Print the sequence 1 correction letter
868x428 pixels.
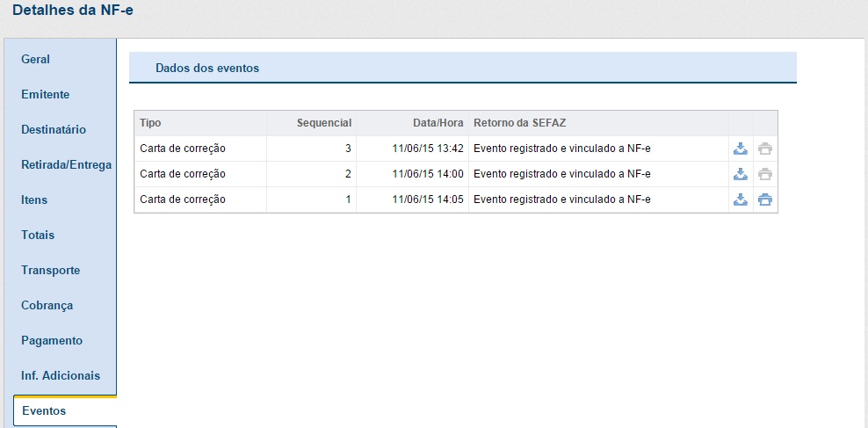(x=765, y=199)
